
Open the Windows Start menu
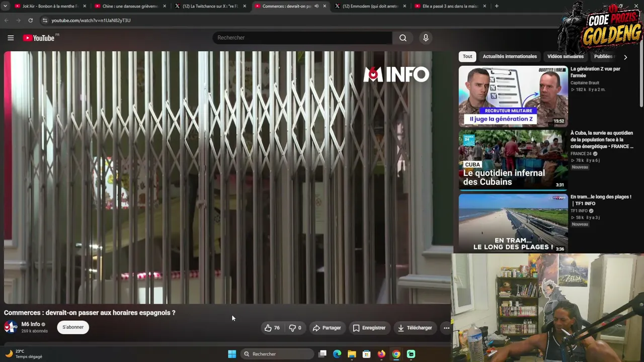[232, 354]
